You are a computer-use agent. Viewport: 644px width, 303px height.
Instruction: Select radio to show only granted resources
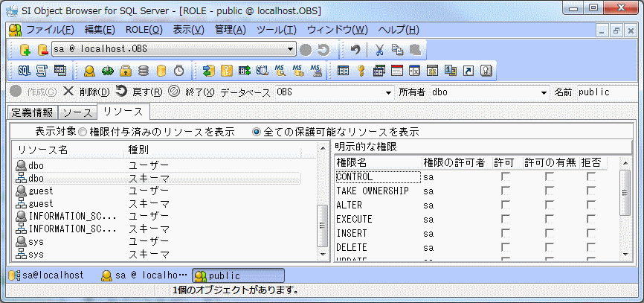(x=83, y=132)
